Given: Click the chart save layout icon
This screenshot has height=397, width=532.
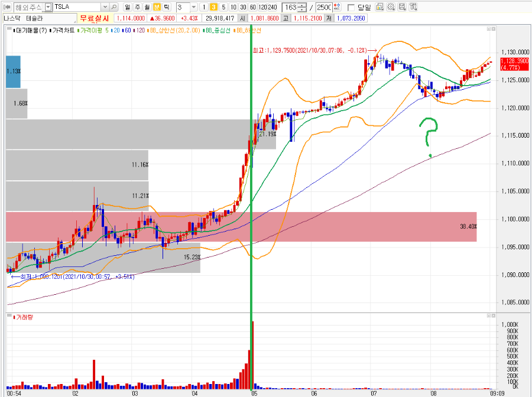Looking at the screenshot, I should pyautogui.click(x=402, y=6).
